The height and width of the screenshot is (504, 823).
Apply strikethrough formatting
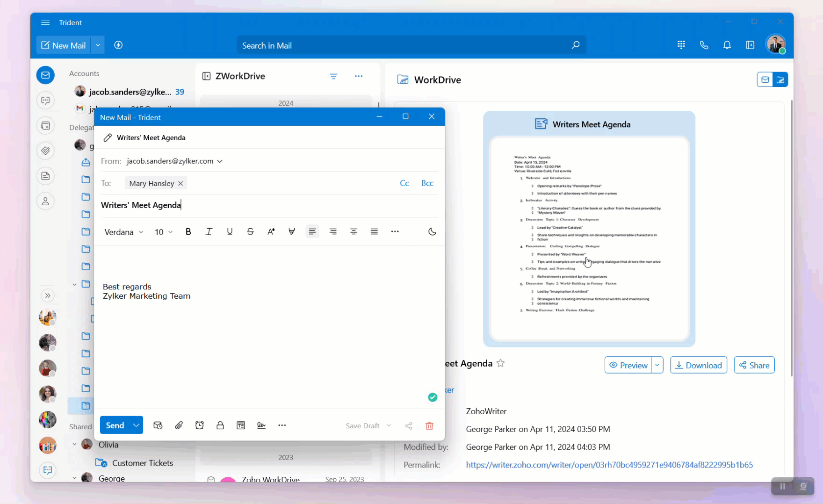(251, 232)
